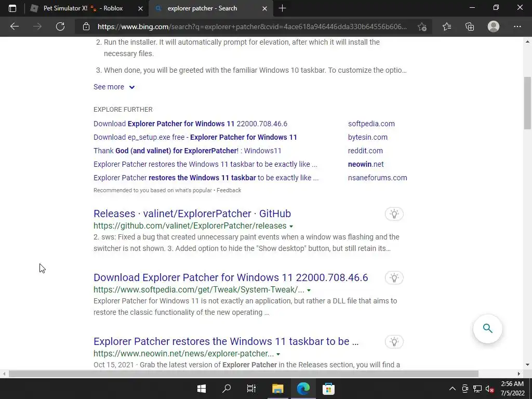This screenshot has height=399, width=532.
Task: Open Task View on the taskbar
Action: click(251, 389)
